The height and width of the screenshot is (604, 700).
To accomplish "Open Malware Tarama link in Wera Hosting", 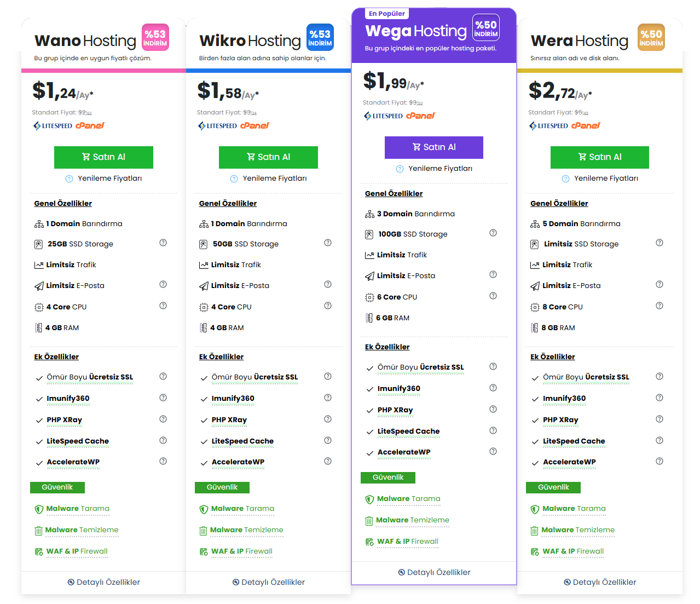I will [x=574, y=509].
